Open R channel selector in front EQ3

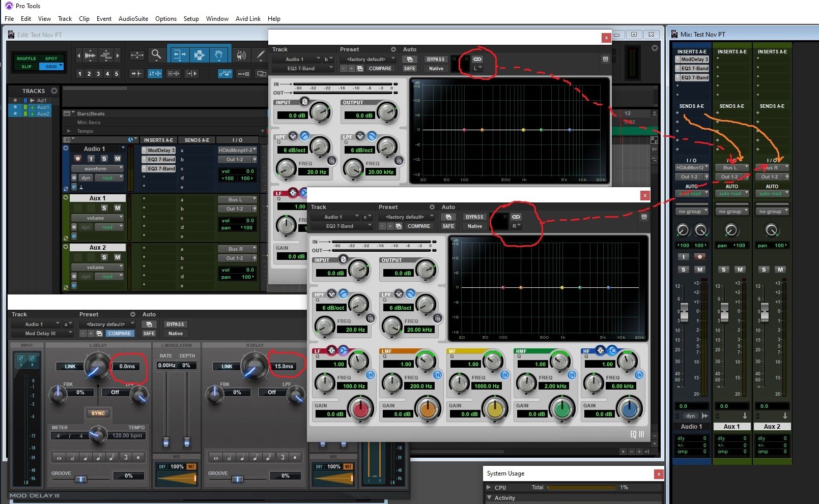point(516,226)
